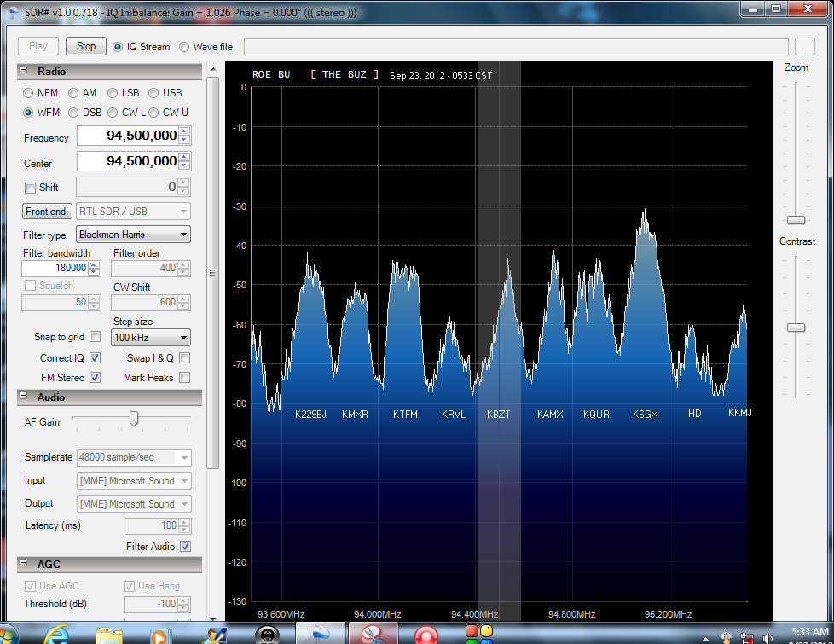Click the KAMX station label in spectrum
This screenshot has width=834, height=644.
click(550, 414)
